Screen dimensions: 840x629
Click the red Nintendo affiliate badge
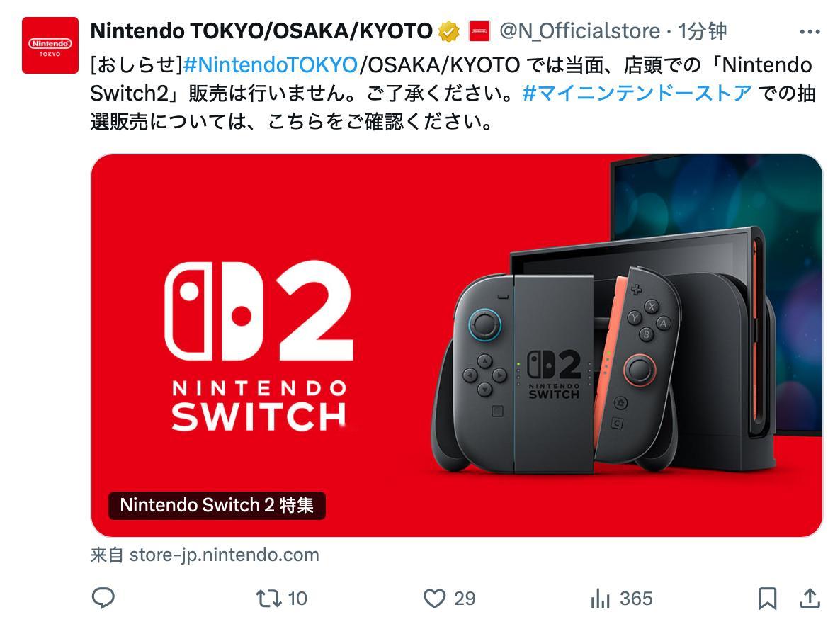coord(479,32)
